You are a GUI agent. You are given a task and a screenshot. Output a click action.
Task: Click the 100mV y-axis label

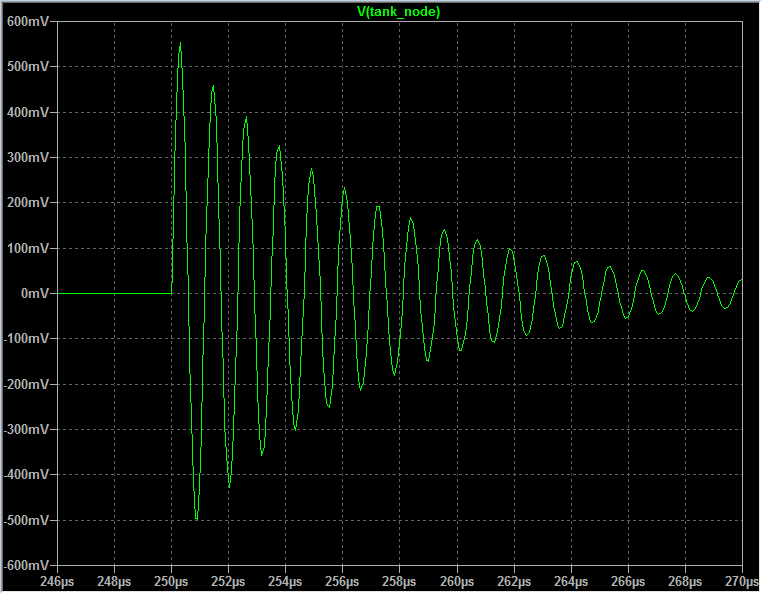(x=28, y=248)
